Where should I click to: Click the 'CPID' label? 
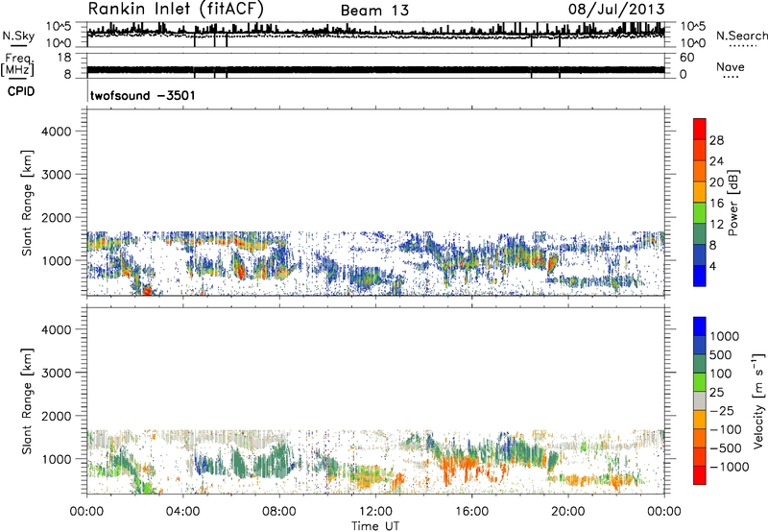click(x=21, y=91)
